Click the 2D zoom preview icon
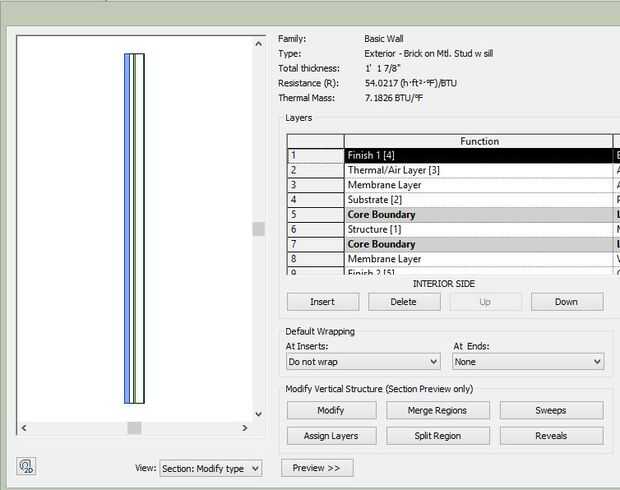The height and width of the screenshot is (490, 620). point(26,466)
